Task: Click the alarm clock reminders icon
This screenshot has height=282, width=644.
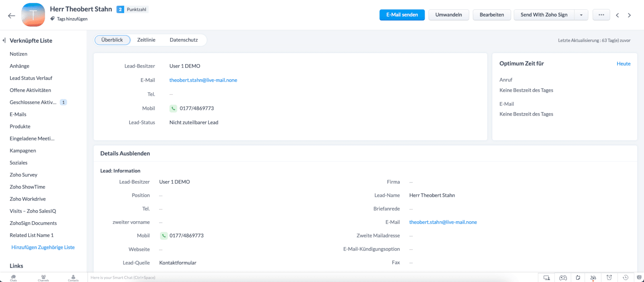Action: pyautogui.click(x=609, y=278)
